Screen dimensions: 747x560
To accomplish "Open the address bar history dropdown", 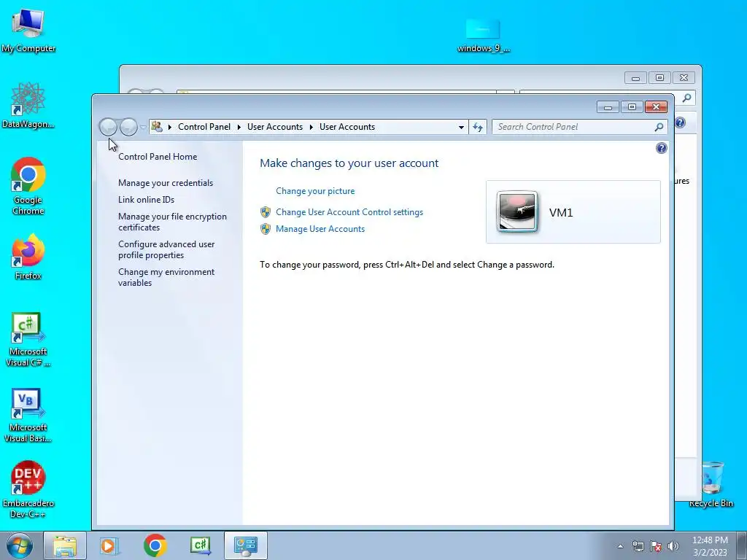I will [461, 127].
